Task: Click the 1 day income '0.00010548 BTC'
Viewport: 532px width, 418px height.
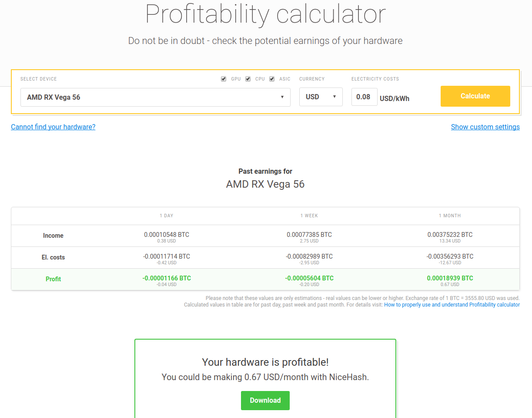Action: (x=167, y=234)
